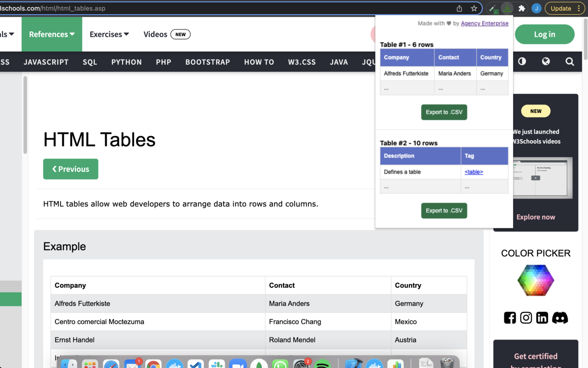The image size is (588, 368).
Task: Bookmark this page with the star icon
Action: pyautogui.click(x=474, y=8)
